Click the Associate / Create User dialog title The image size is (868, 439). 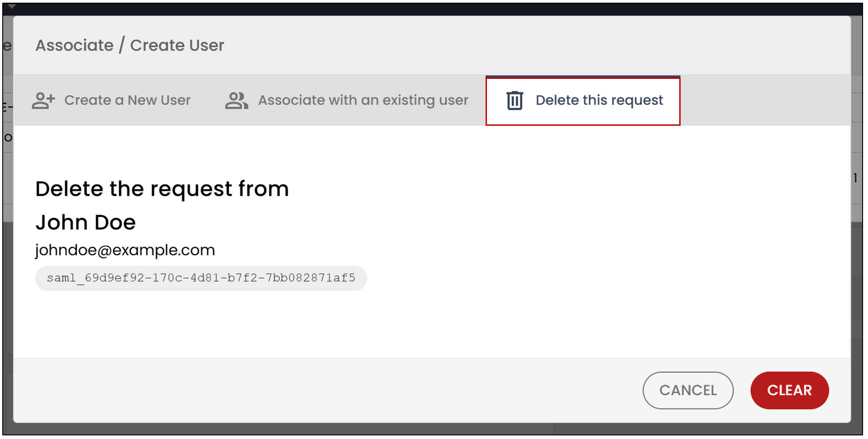pos(130,46)
